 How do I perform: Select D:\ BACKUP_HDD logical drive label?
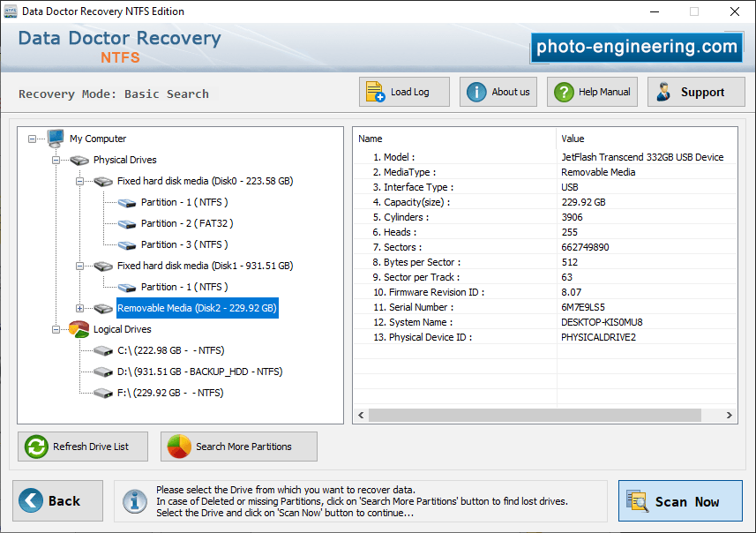coord(199,372)
